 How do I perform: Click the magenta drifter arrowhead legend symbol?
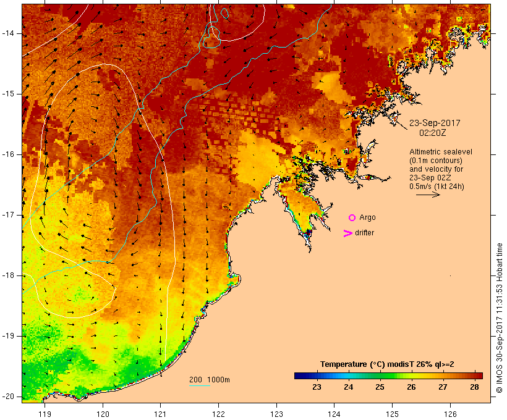(x=348, y=233)
